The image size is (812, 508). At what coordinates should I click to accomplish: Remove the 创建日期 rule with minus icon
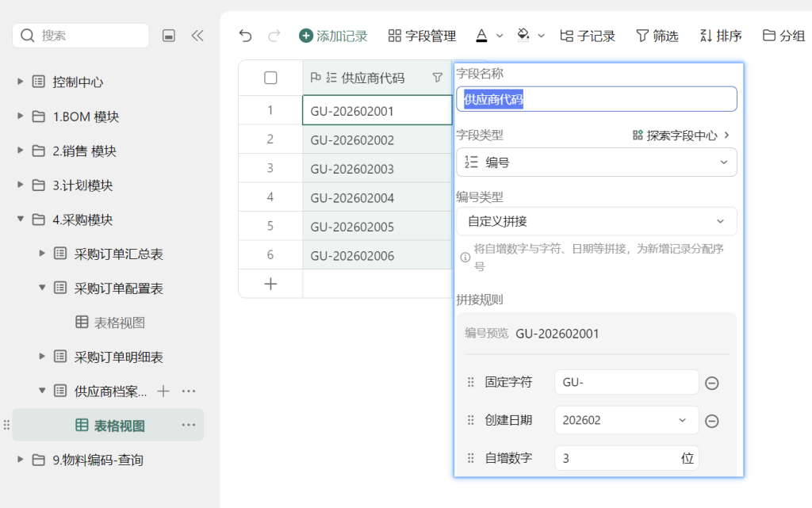click(x=712, y=421)
